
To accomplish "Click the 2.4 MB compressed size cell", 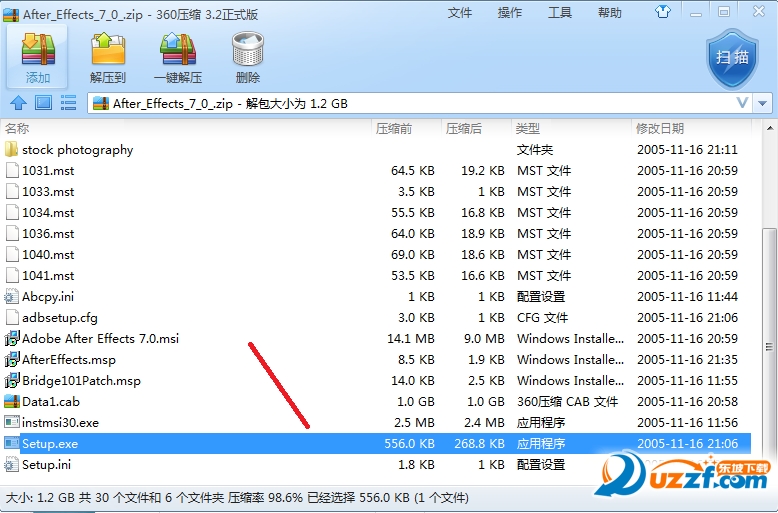I will [x=484, y=423].
